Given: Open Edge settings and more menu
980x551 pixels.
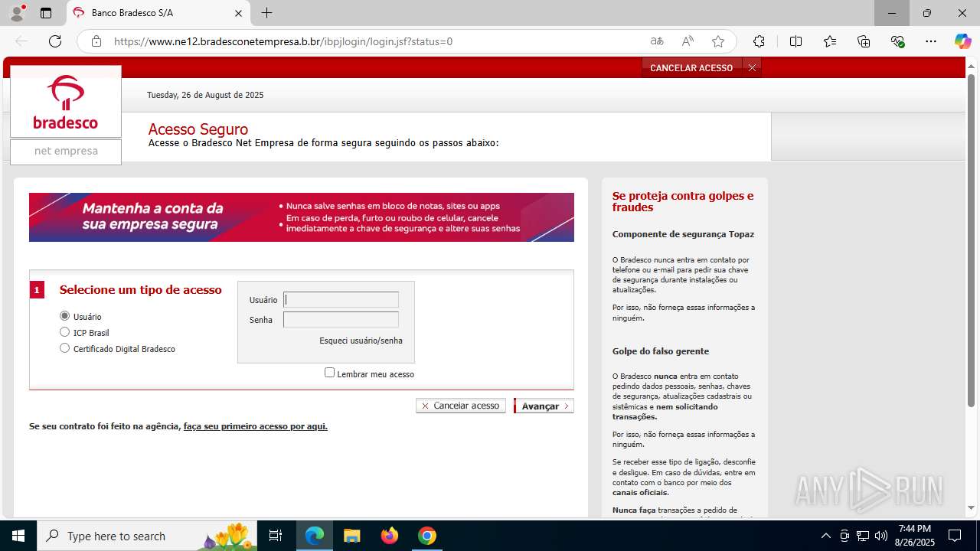Looking at the screenshot, I should click(x=931, y=41).
